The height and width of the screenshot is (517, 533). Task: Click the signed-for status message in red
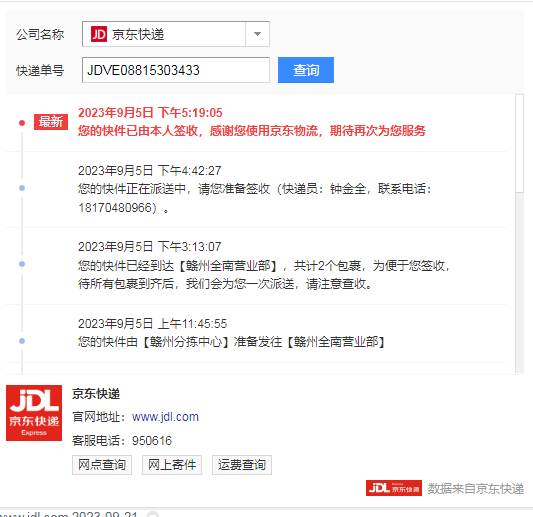252,131
